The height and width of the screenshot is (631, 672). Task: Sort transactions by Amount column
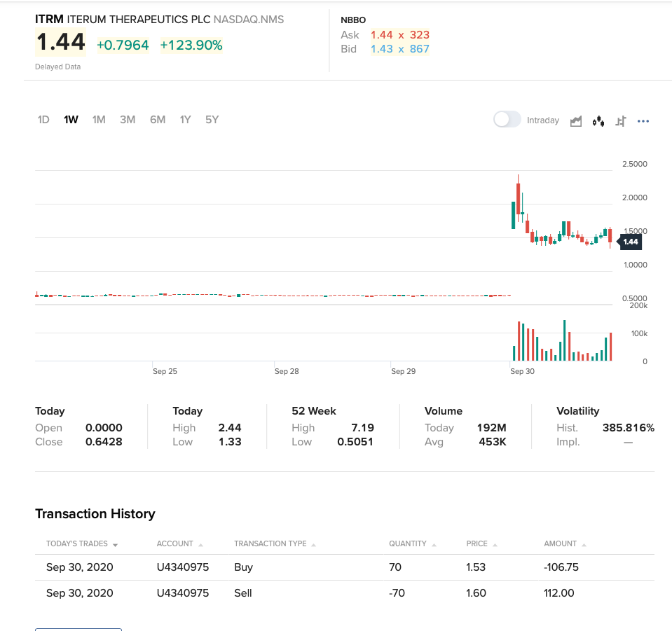pyautogui.click(x=565, y=543)
